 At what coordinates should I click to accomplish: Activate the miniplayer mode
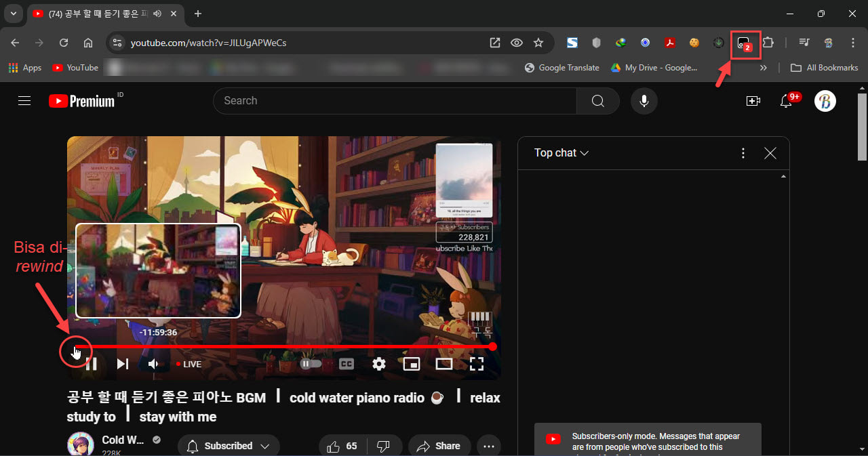412,364
